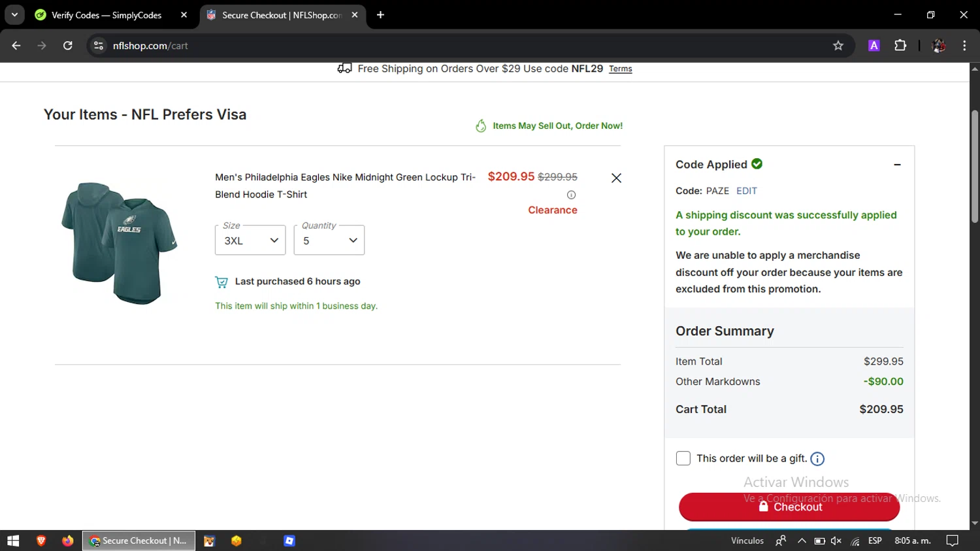Image resolution: width=980 pixels, height=551 pixels.
Task: Remove the Eagles hoodie from cart
Action: click(x=616, y=178)
